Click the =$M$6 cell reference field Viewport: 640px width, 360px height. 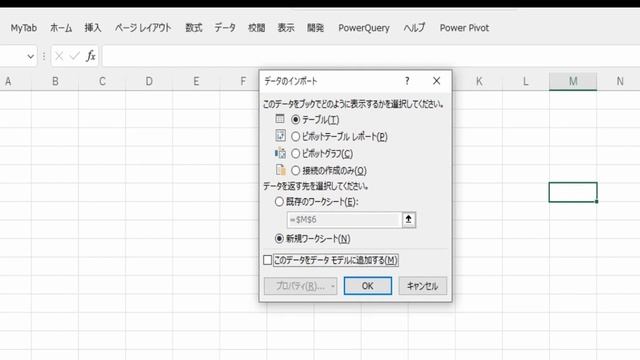344,220
